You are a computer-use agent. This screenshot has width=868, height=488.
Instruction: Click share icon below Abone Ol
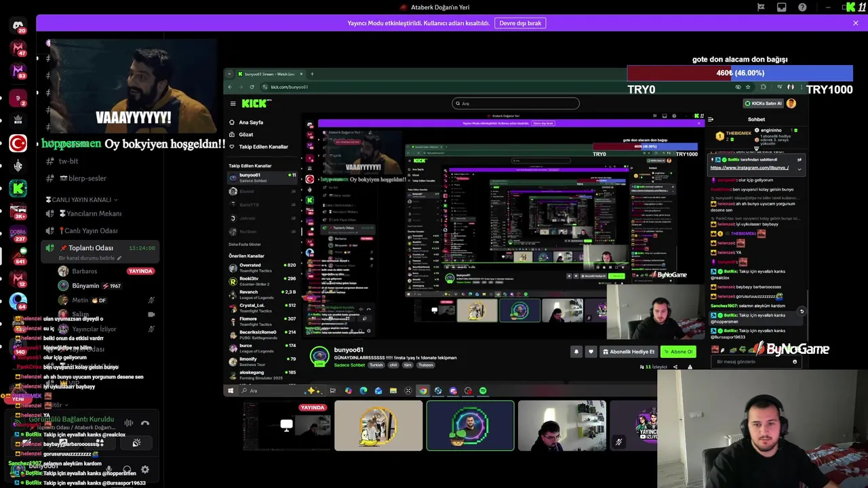tap(675, 367)
